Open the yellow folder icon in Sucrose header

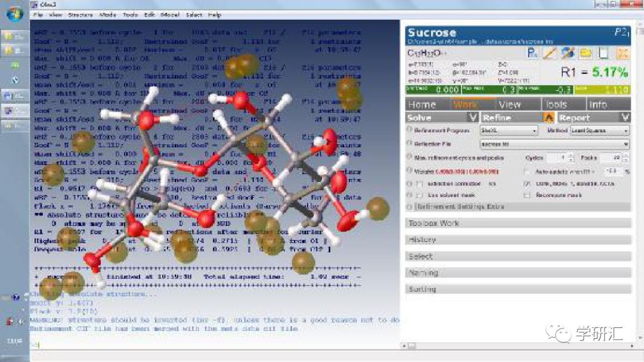tap(586, 53)
